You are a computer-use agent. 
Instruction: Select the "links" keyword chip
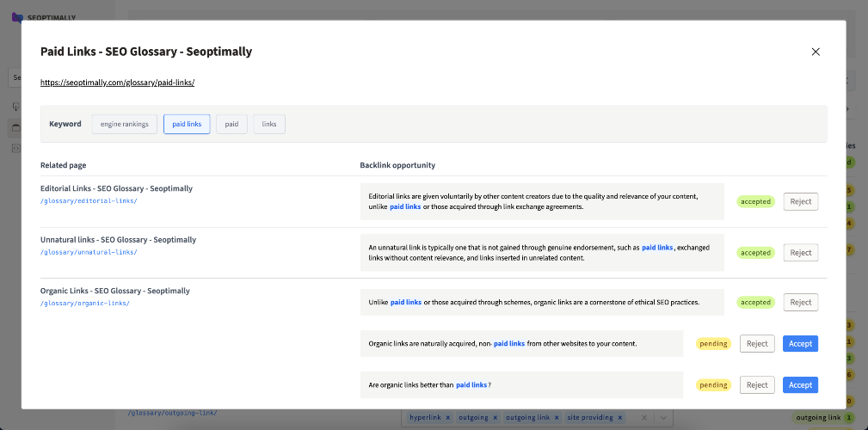coord(269,124)
